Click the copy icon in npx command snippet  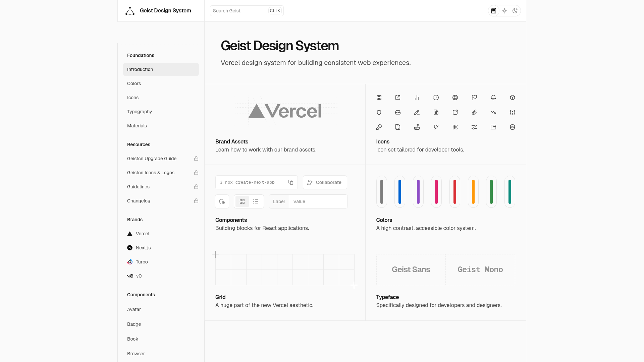pos(291,182)
